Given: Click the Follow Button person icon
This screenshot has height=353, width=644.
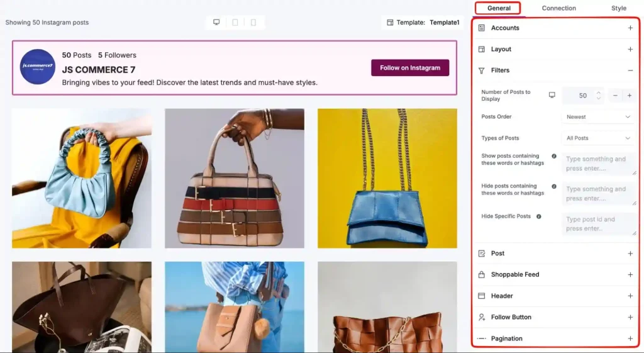Looking at the screenshot, I should (x=481, y=317).
